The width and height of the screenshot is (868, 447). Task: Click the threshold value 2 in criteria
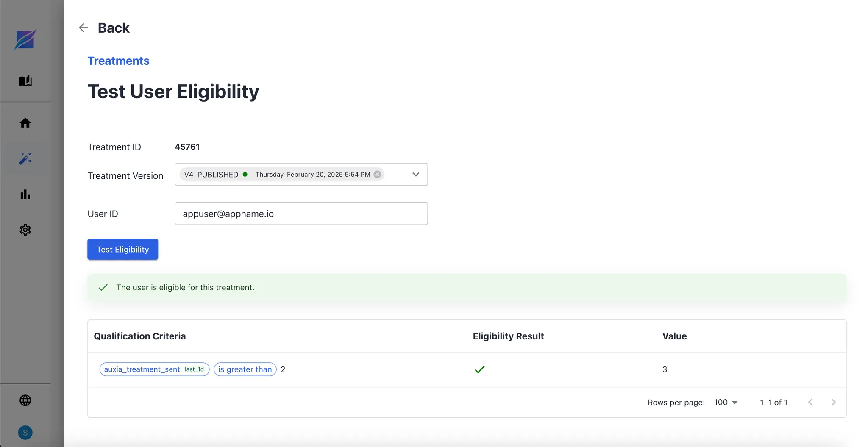point(283,369)
